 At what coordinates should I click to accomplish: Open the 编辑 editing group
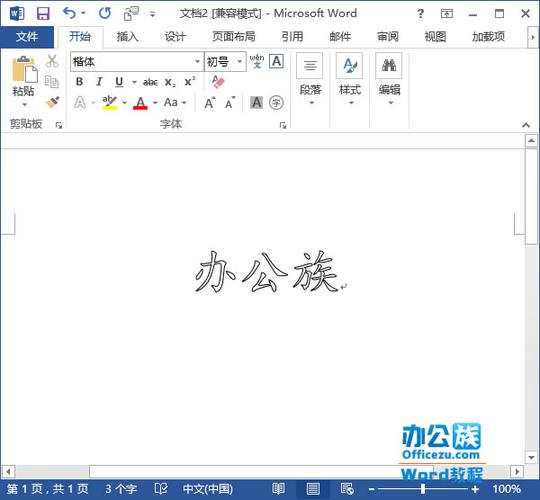pos(389,80)
